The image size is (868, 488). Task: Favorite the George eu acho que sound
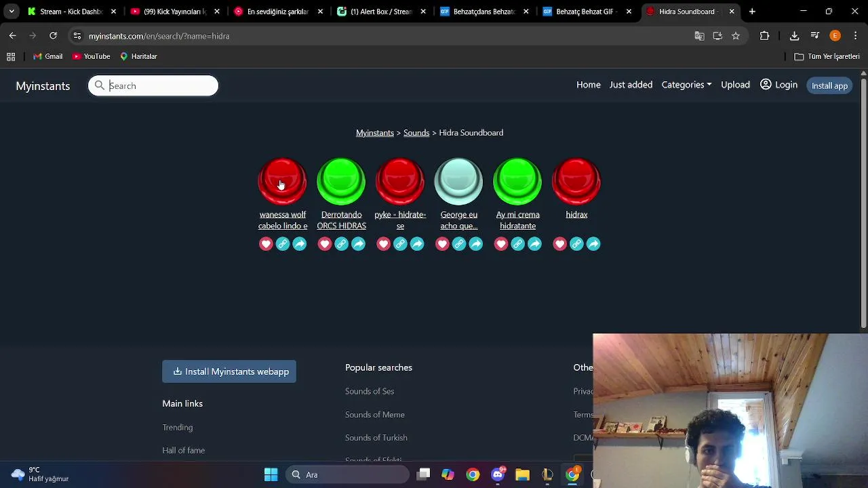pos(442,244)
